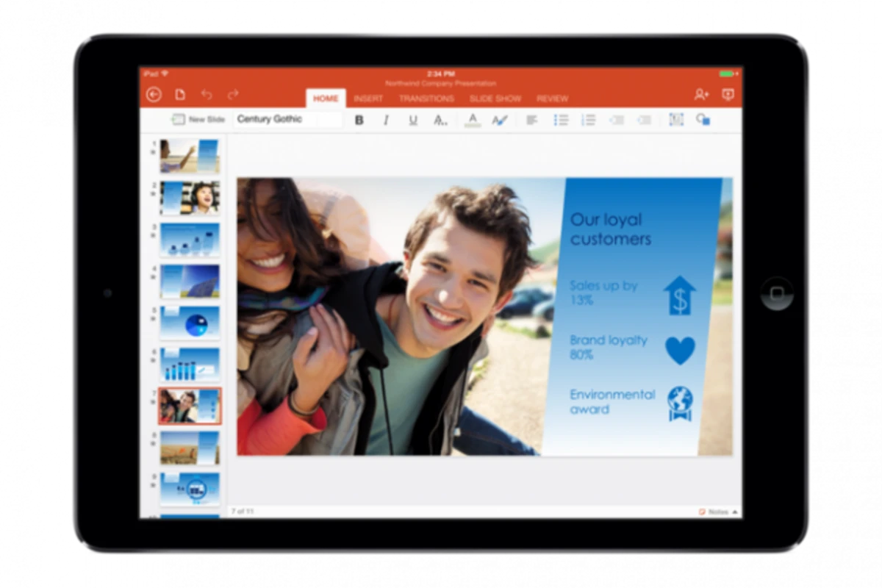Expand the Notes pane

pos(718,512)
